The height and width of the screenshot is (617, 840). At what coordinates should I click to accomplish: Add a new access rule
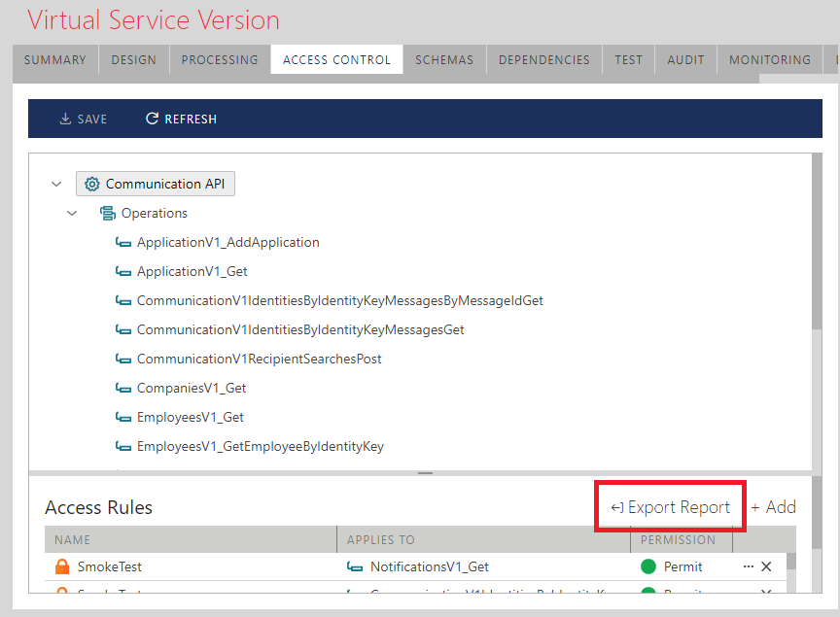pyautogui.click(x=774, y=507)
